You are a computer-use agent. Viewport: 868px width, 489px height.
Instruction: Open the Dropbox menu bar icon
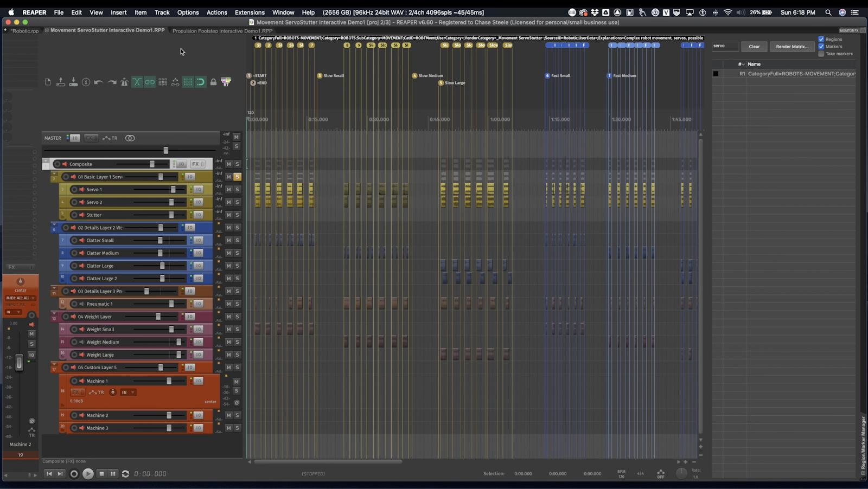(595, 12)
